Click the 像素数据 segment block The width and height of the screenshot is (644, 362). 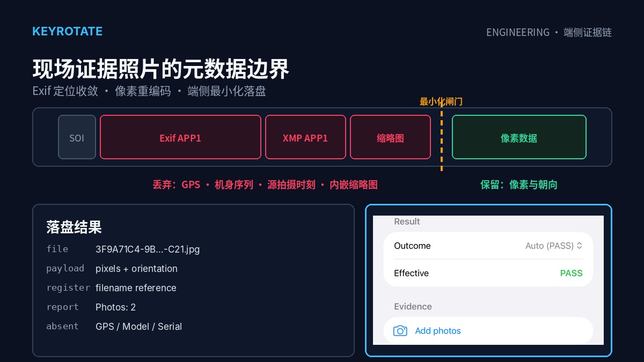point(519,137)
